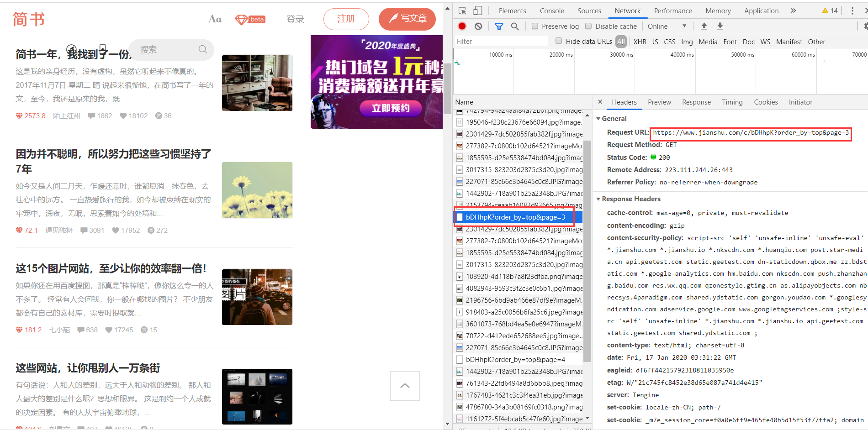This screenshot has width=868, height=430.
Task: Click the 登录 login link
Action: 295,19
